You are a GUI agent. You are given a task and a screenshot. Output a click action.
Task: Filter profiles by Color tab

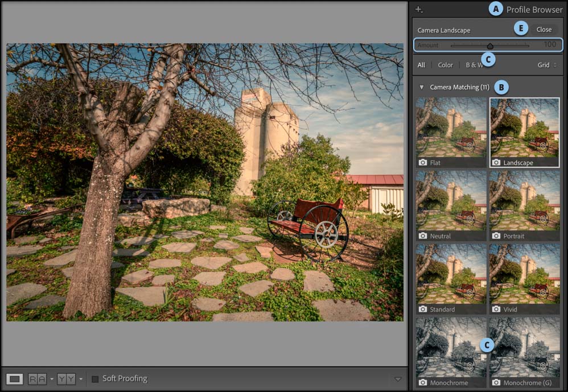pyautogui.click(x=445, y=65)
